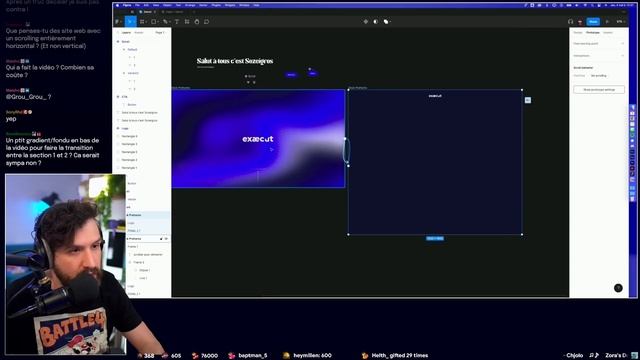Select the Move tool
Screen dimensions: 640x360
tap(130, 22)
